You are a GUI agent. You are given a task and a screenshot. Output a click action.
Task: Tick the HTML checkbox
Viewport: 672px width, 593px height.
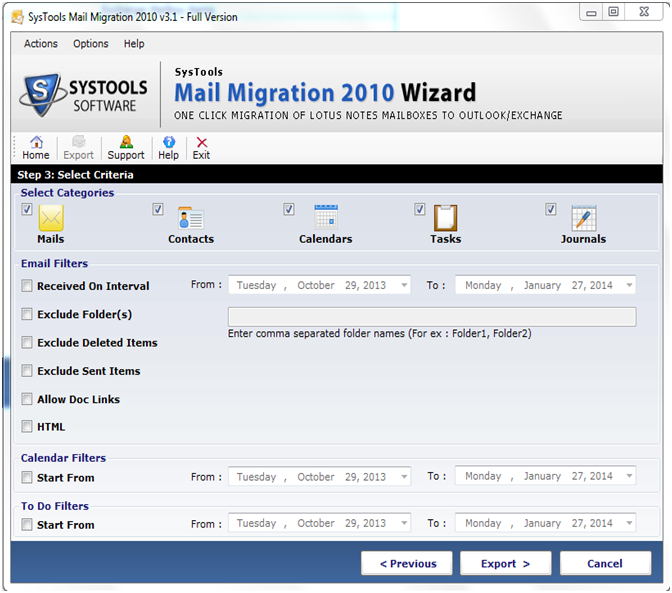27,426
